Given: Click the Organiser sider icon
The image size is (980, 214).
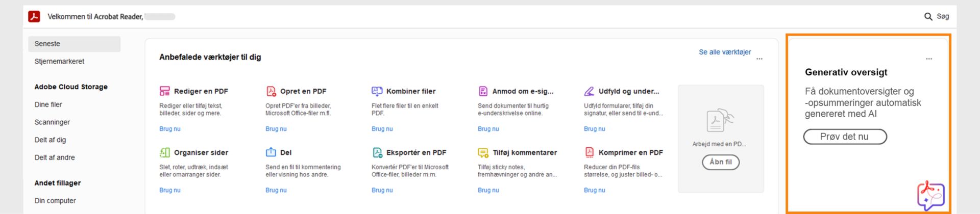Looking at the screenshot, I should coord(164,152).
